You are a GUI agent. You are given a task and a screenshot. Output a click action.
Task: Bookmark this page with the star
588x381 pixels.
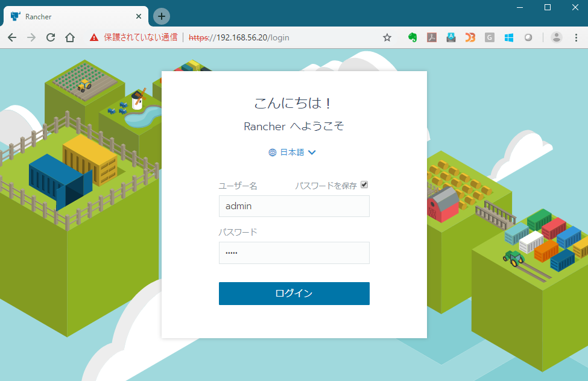pyautogui.click(x=387, y=37)
